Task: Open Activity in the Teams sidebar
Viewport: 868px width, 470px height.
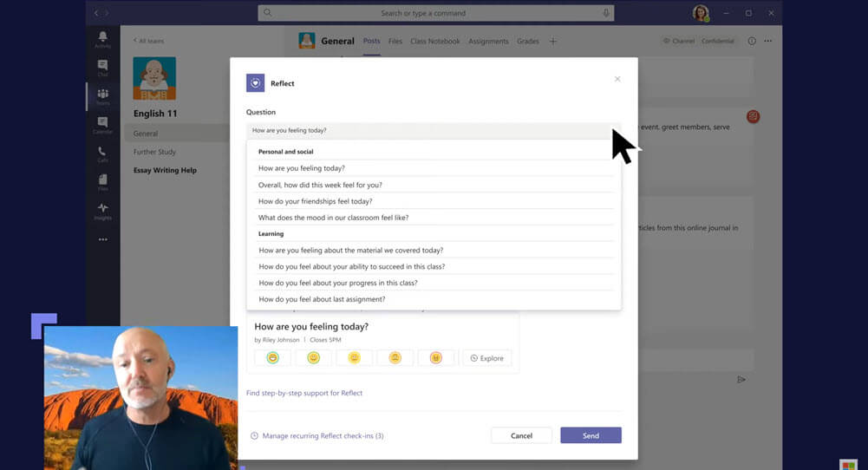Action: click(102, 39)
